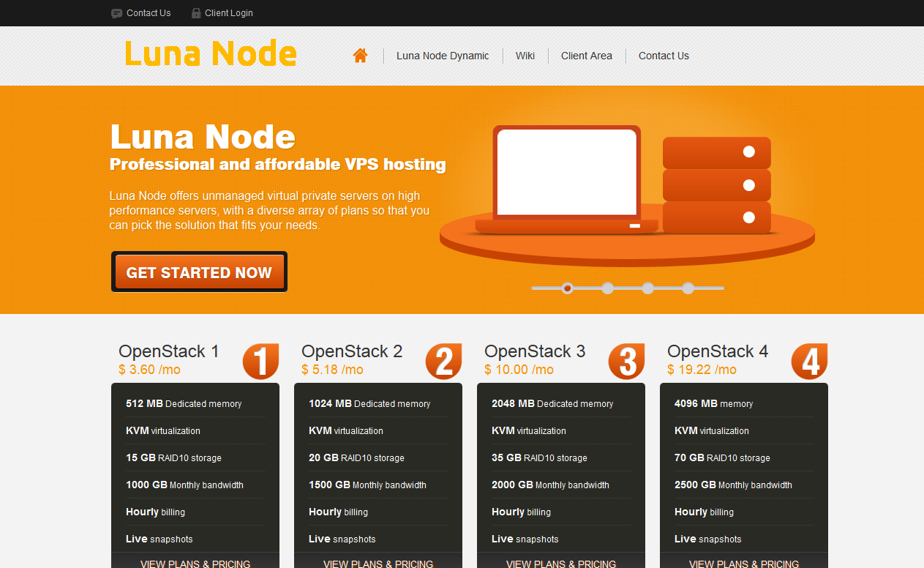Open the Luna Node Dynamic menu item
Viewport: 924px width, 568px height.
pyautogui.click(x=443, y=56)
